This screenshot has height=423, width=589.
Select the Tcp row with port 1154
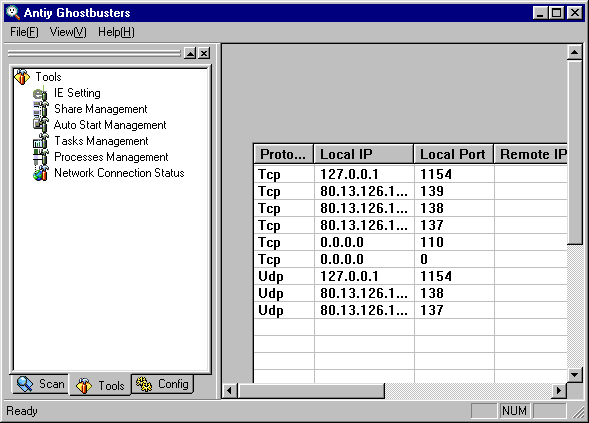click(410, 174)
